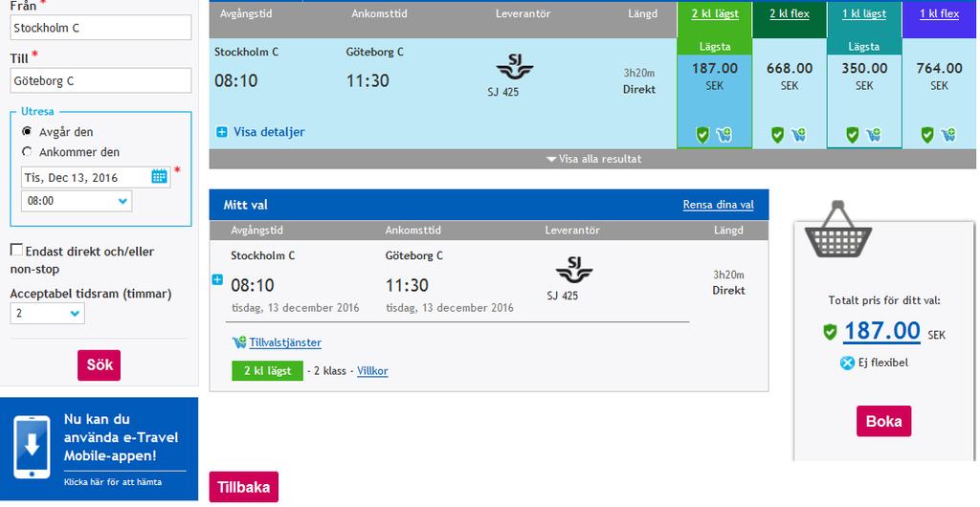
Task: Select the Avgår den radio button
Action: coord(27,132)
